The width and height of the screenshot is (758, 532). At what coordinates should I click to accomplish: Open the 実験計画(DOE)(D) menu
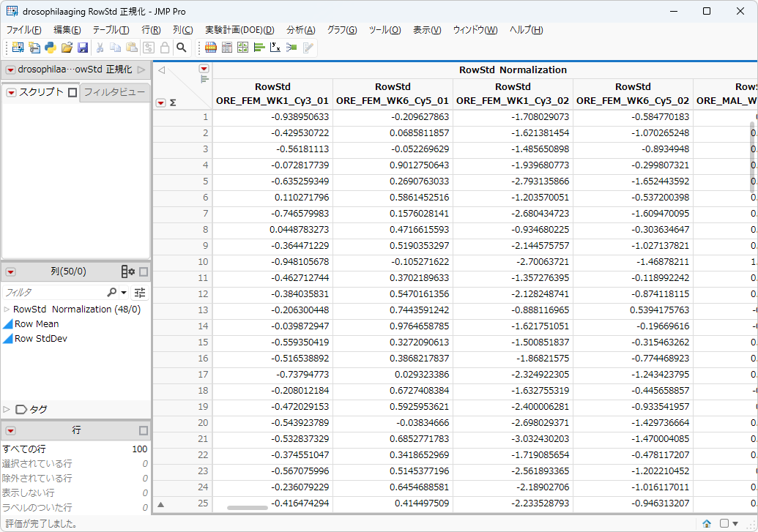(x=239, y=30)
